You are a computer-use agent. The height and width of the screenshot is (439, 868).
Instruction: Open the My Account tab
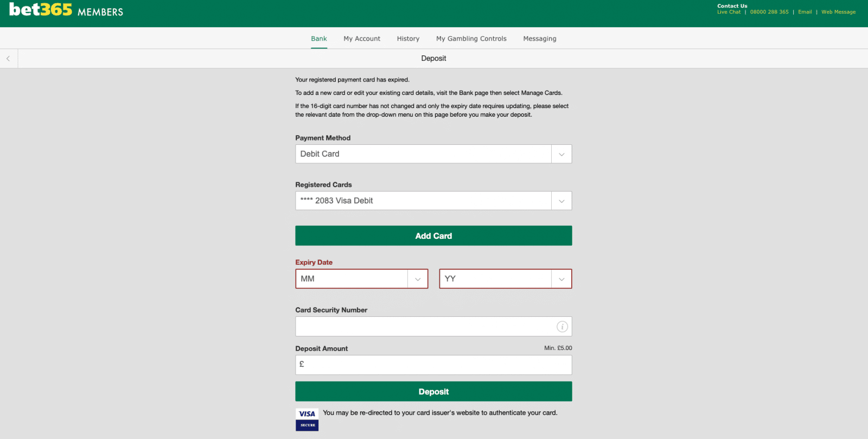click(x=362, y=39)
